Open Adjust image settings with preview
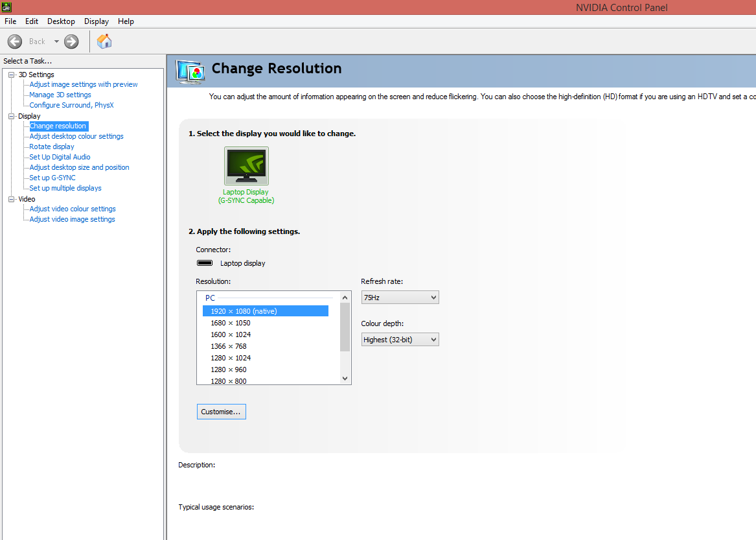Image resolution: width=756 pixels, height=540 pixels. 84,84
